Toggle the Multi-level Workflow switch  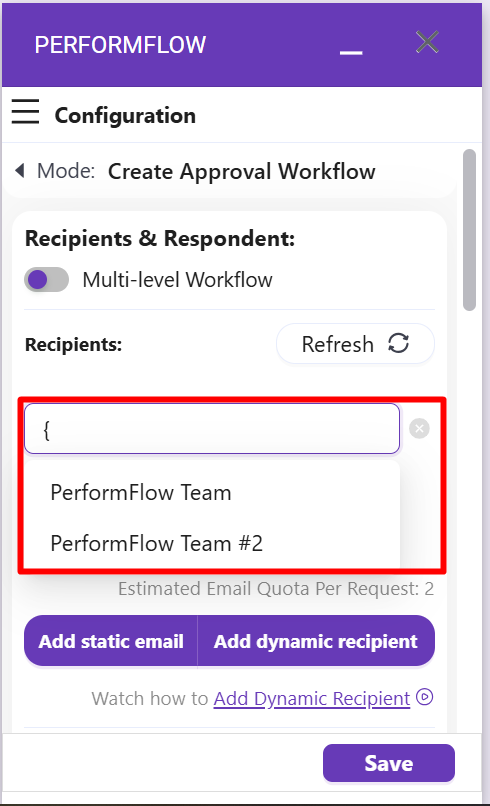46,280
